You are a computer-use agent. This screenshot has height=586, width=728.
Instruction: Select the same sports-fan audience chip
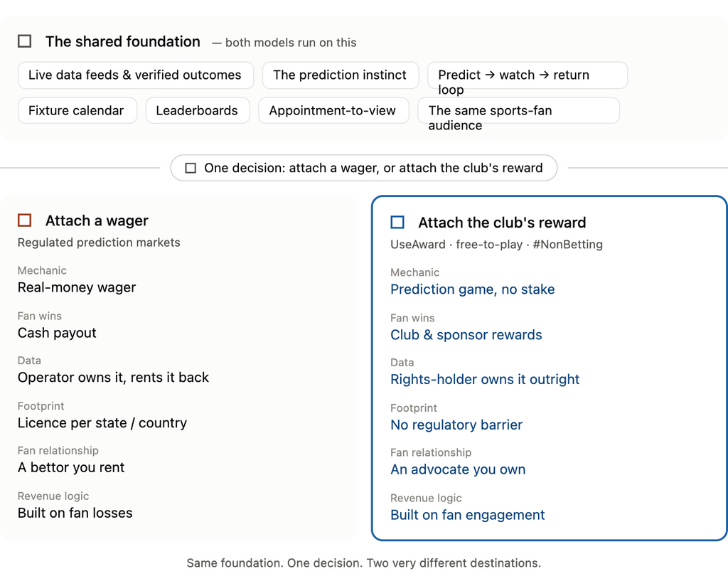[518, 110]
